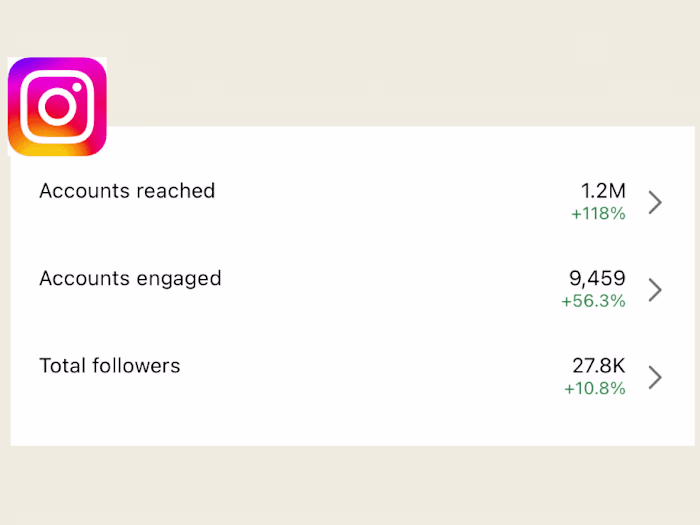Open Accounts reached details chevron
The height and width of the screenshot is (525, 700).
click(x=655, y=202)
